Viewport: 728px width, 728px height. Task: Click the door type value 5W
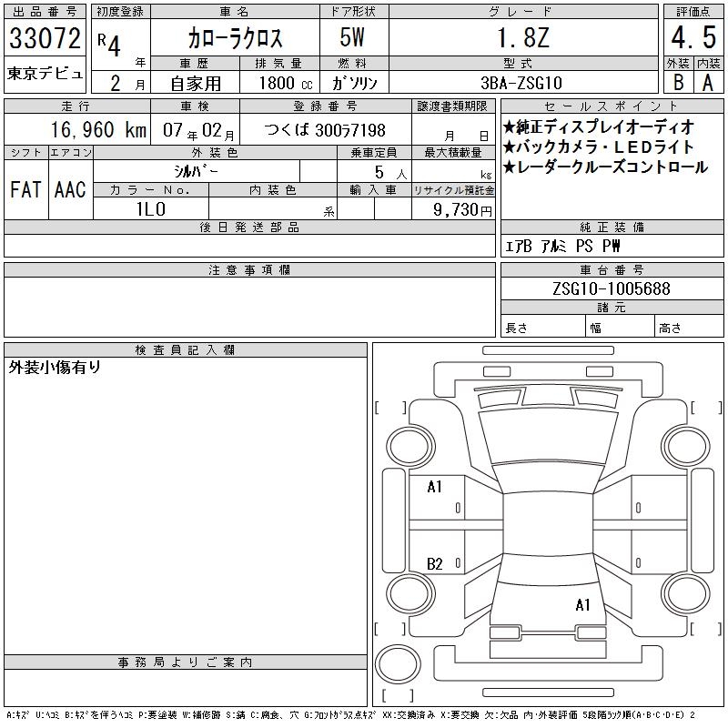(352, 37)
